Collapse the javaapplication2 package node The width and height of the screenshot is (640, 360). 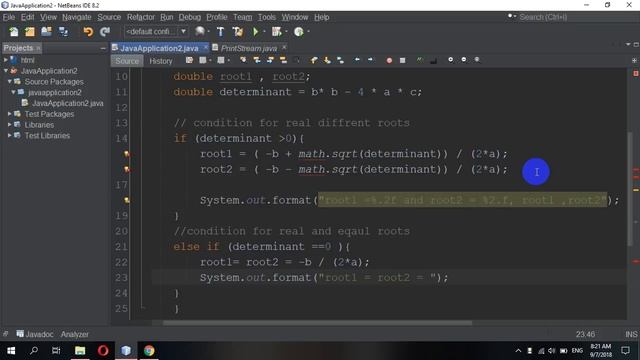(x=13, y=92)
